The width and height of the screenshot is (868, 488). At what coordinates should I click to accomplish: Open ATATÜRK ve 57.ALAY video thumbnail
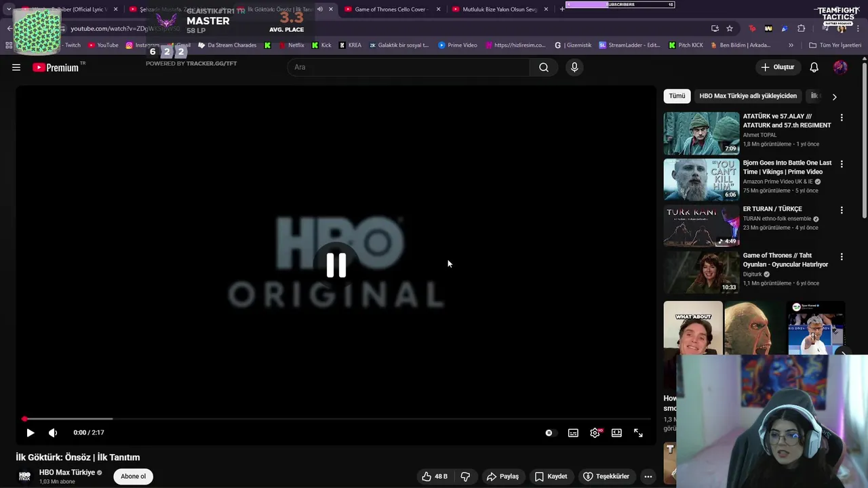(x=701, y=134)
